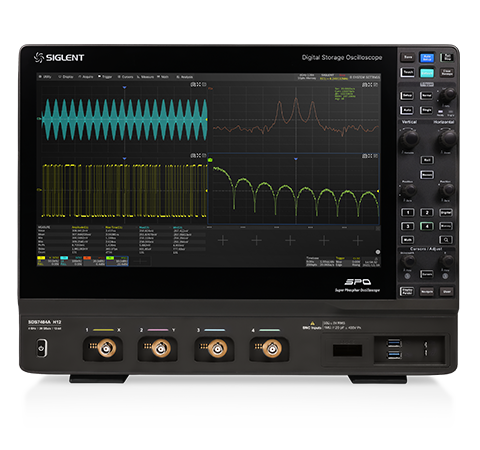The image size is (480, 450).
Task: Click the Math function key
Action: [407, 240]
